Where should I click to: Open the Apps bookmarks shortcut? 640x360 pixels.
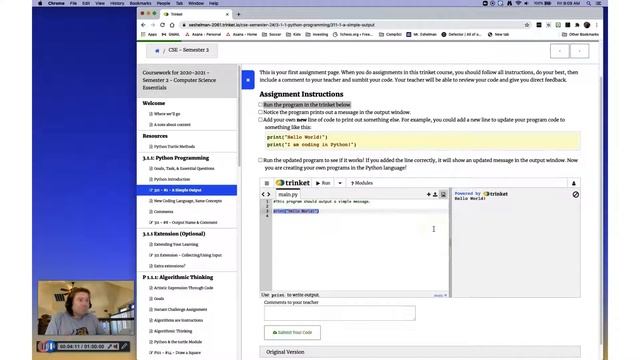tap(149, 35)
